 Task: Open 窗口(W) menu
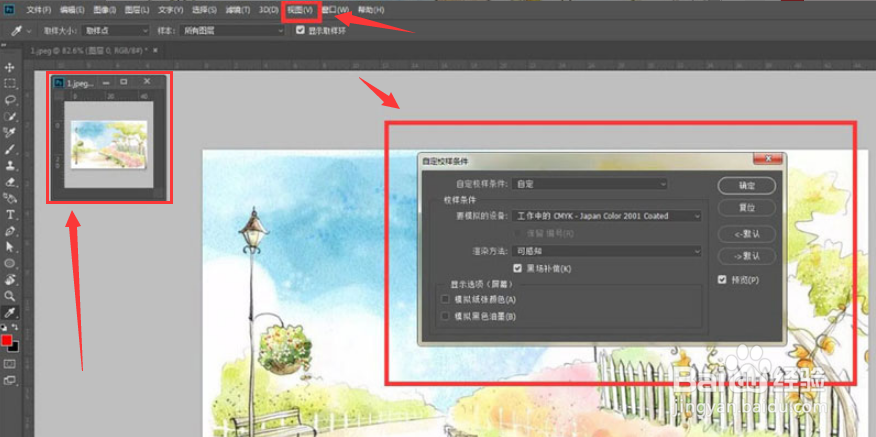pyautogui.click(x=335, y=10)
